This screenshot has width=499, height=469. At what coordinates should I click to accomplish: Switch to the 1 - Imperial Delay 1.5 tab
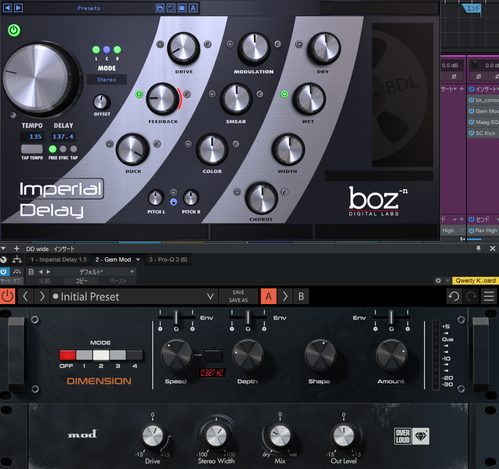coord(58,259)
